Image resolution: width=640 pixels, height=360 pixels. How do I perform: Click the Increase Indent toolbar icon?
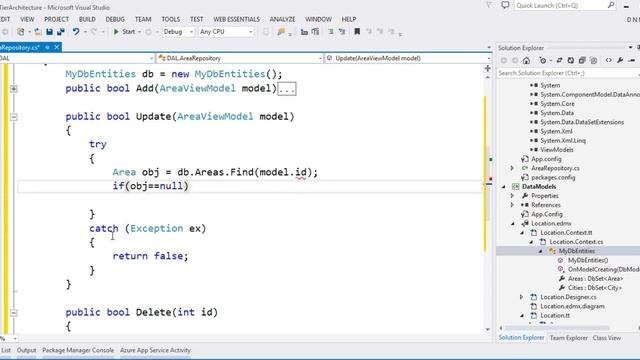(x=316, y=31)
